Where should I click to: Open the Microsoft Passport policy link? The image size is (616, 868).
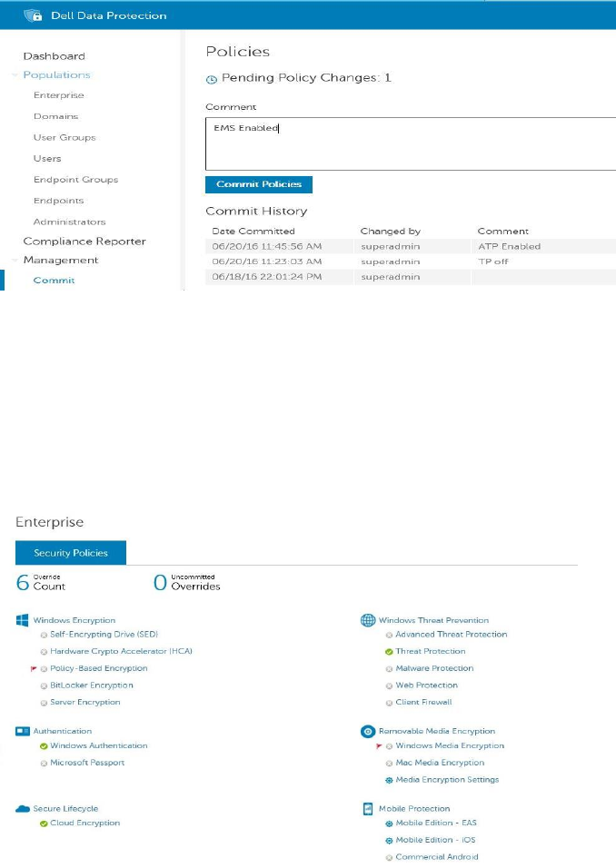87,763
